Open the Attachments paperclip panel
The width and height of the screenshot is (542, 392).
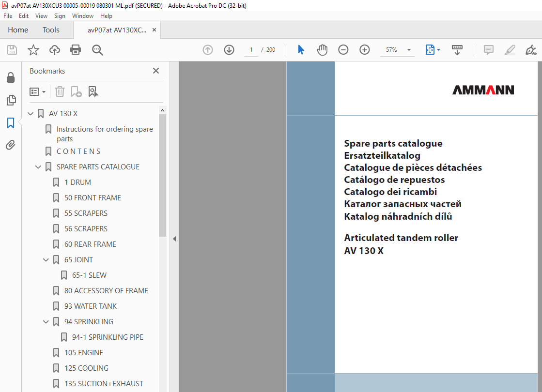[11, 145]
